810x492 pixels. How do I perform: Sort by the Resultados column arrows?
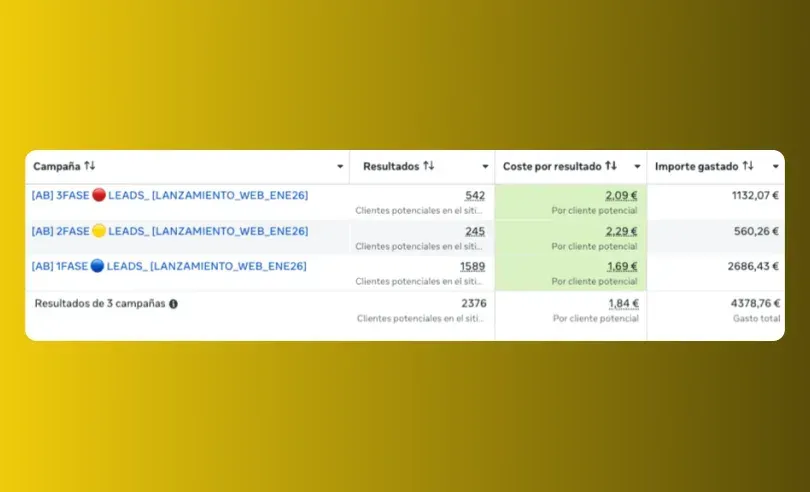[429, 166]
